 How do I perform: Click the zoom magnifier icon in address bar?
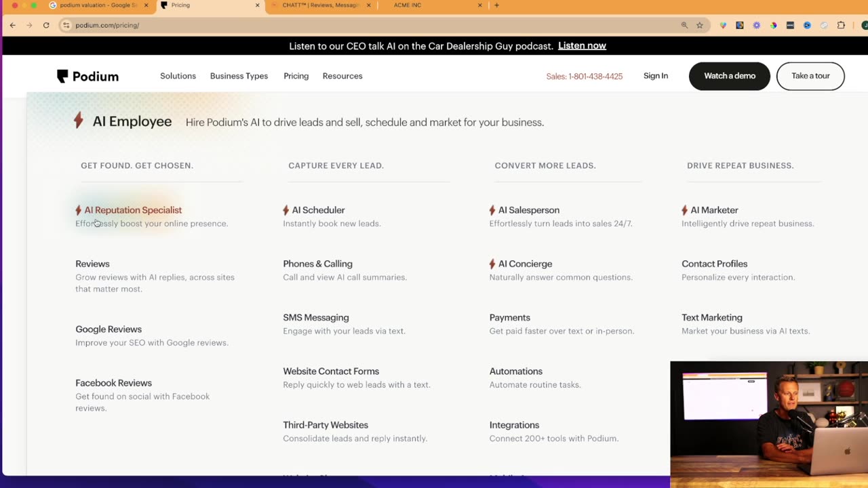click(x=684, y=25)
